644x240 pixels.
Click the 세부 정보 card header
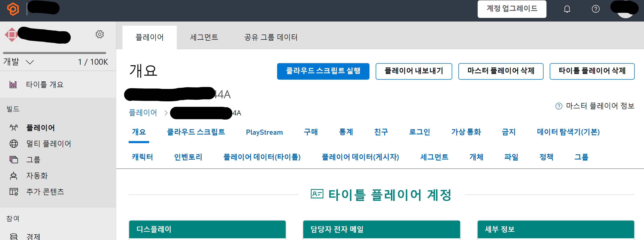coord(556,229)
